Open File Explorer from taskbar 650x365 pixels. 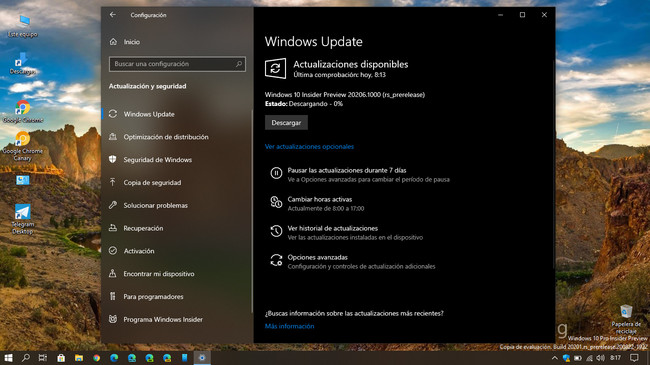(79, 358)
